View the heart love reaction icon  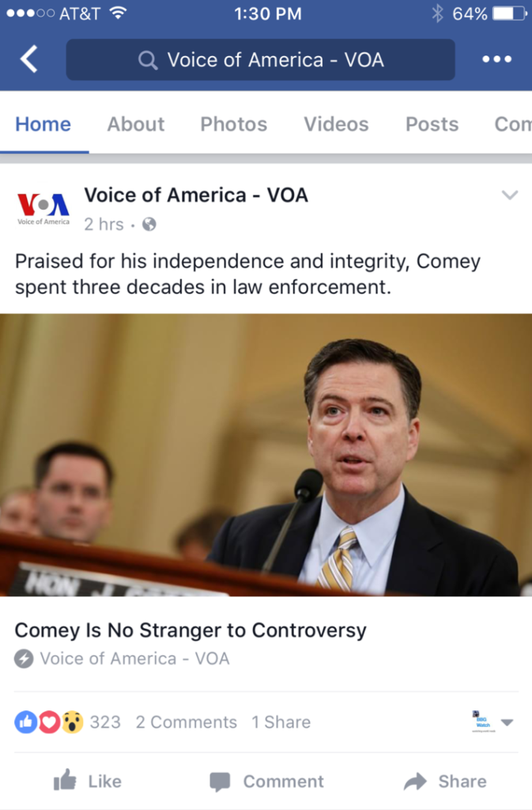click(x=49, y=721)
